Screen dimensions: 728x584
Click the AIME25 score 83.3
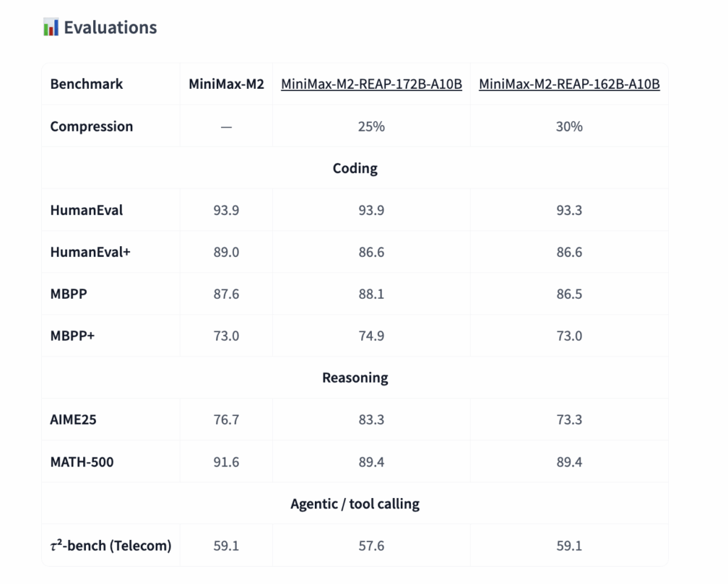coord(371,420)
